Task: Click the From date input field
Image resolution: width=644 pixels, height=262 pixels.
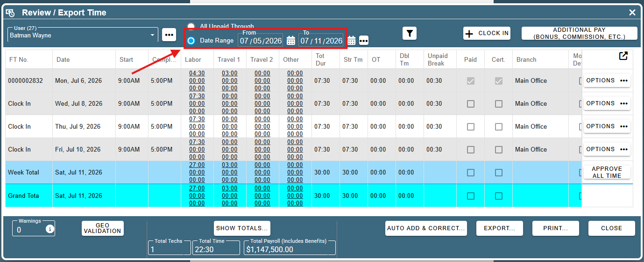Action: pos(261,41)
